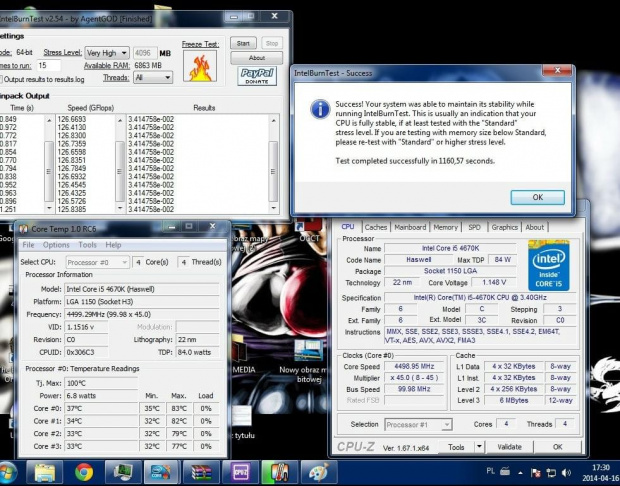Select the CPU tab in CPU-Z

pyautogui.click(x=348, y=227)
